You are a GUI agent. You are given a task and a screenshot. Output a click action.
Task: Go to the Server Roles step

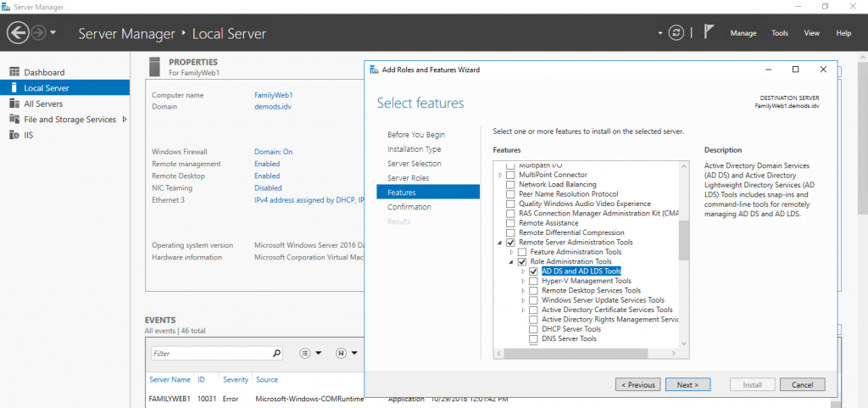pyautogui.click(x=408, y=178)
